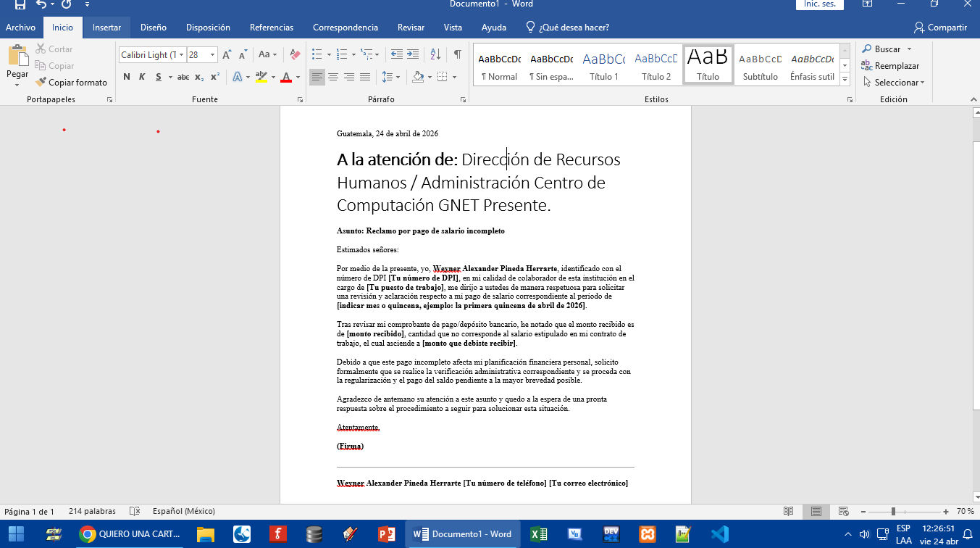Justify the paragraph text
980x548 pixels.
[365, 77]
